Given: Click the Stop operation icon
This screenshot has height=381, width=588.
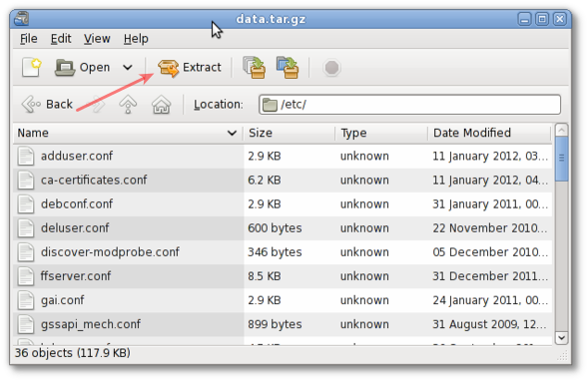Looking at the screenshot, I should click(x=331, y=68).
